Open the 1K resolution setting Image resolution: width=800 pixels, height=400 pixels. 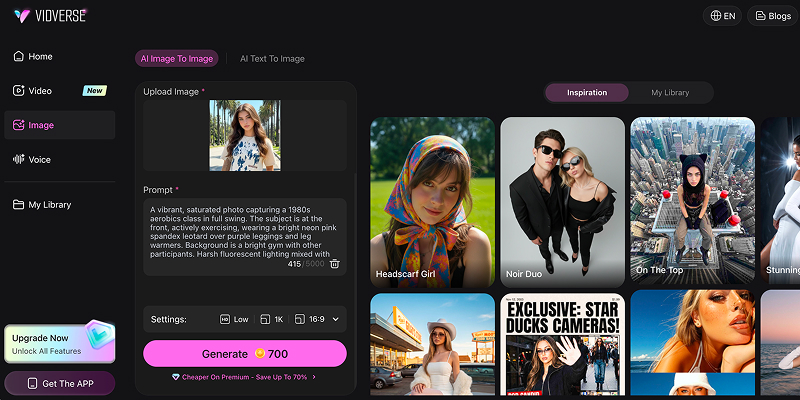click(x=271, y=319)
